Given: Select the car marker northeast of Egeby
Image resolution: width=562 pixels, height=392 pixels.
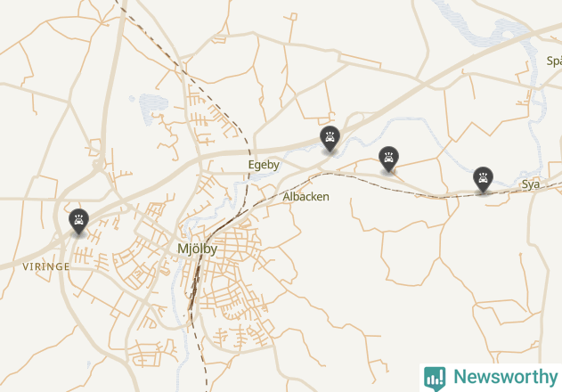Looking at the screenshot, I should (330, 139).
